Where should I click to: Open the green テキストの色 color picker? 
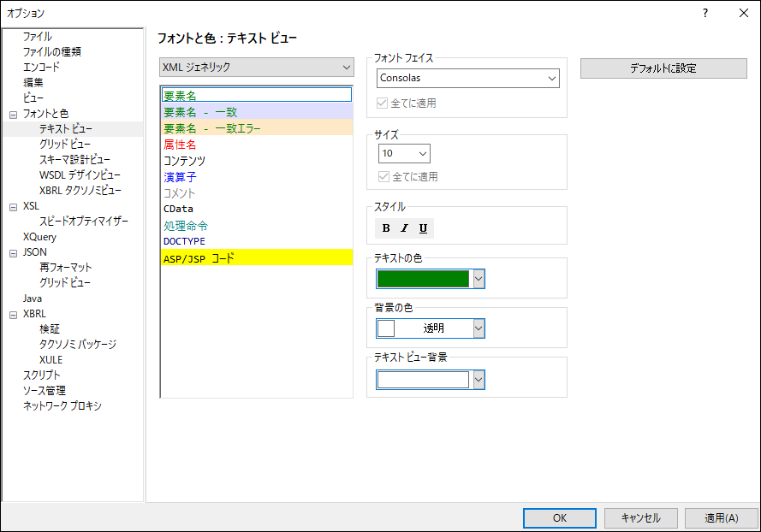pyautogui.click(x=430, y=279)
